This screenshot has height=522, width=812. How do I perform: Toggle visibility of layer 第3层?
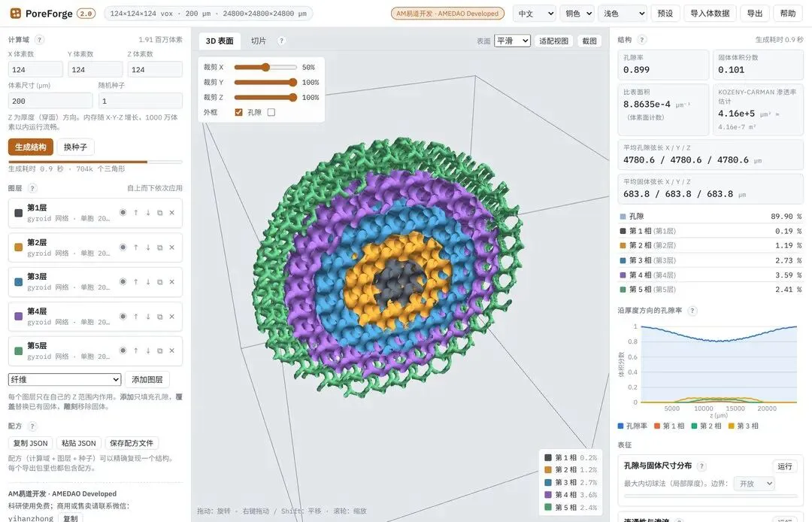tap(123, 282)
